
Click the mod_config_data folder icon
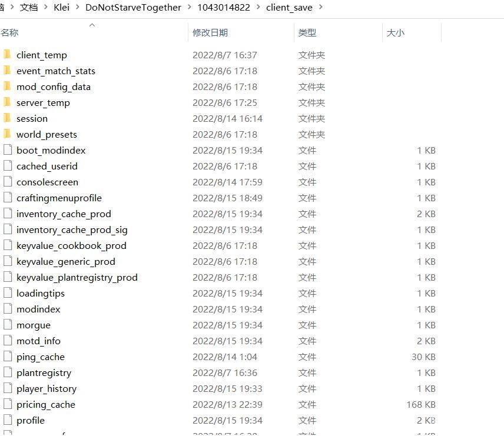coord(8,86)
